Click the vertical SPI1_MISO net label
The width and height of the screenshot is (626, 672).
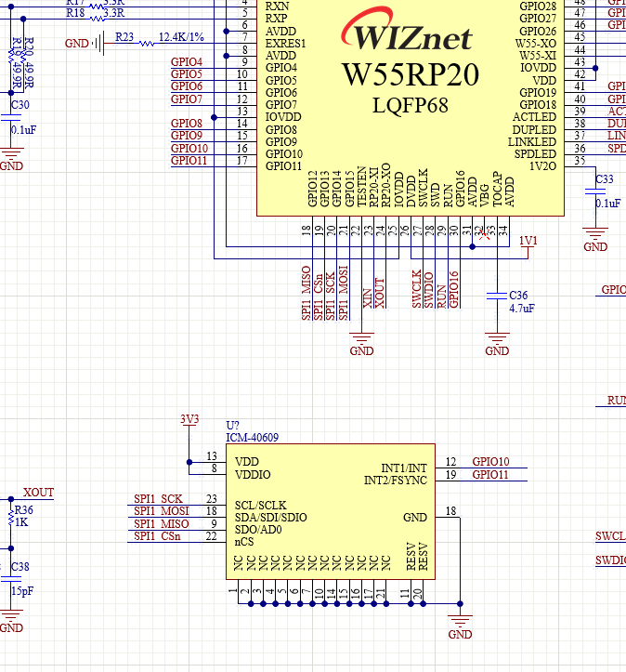[306, 293]
